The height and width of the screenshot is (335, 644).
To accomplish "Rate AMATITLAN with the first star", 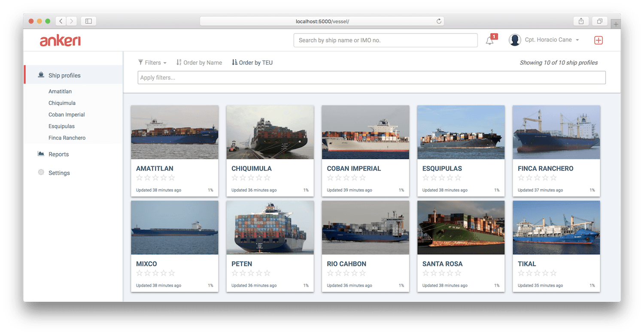I will pyautogui.click(x=140, y=178).
